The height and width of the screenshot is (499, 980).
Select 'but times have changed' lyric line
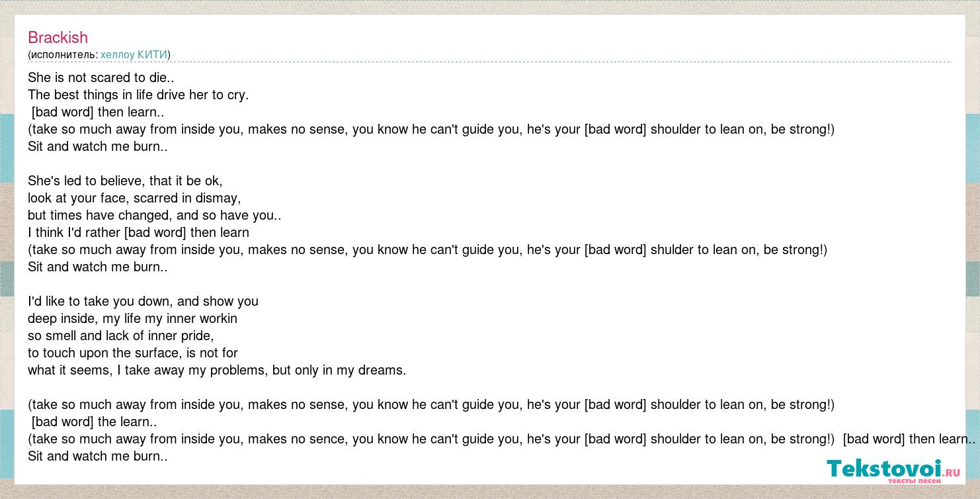pos(155,215)
